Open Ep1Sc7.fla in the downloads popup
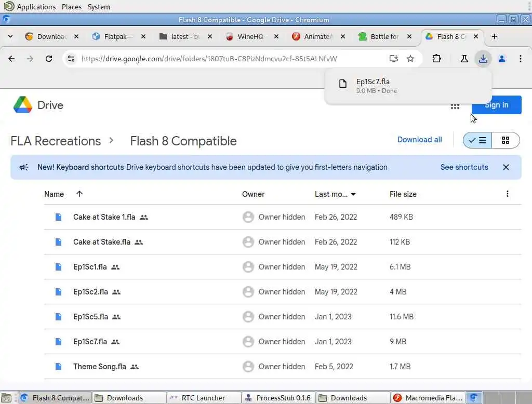The width and height of the screenshot is (532, 404). coord(408,86)
